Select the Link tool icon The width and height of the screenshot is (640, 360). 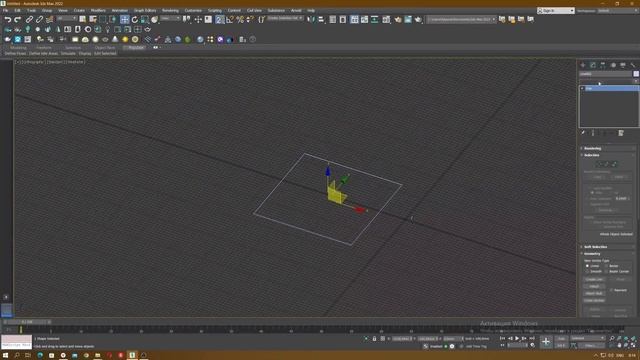pos(29,19)
